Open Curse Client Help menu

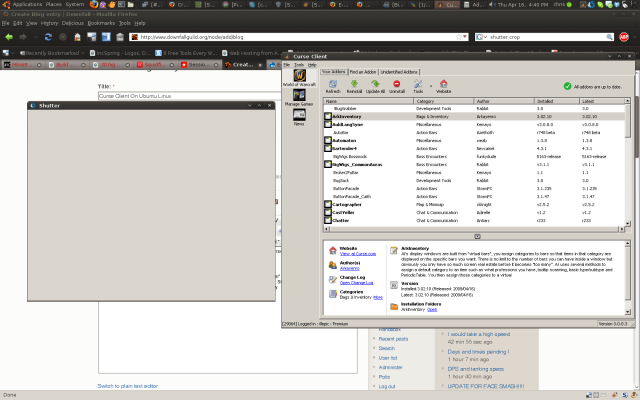(312, 65)
